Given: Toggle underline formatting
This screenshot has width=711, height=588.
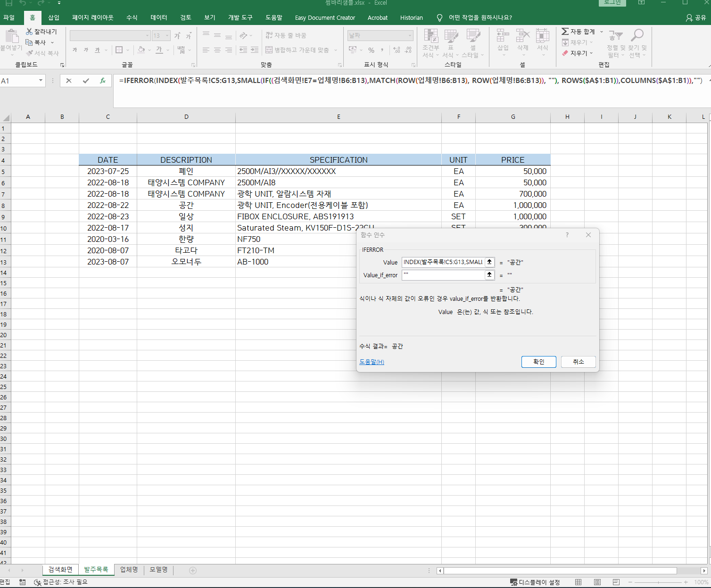Looking at the screenshot, I should pyautogui.click(x=97, y=50).
